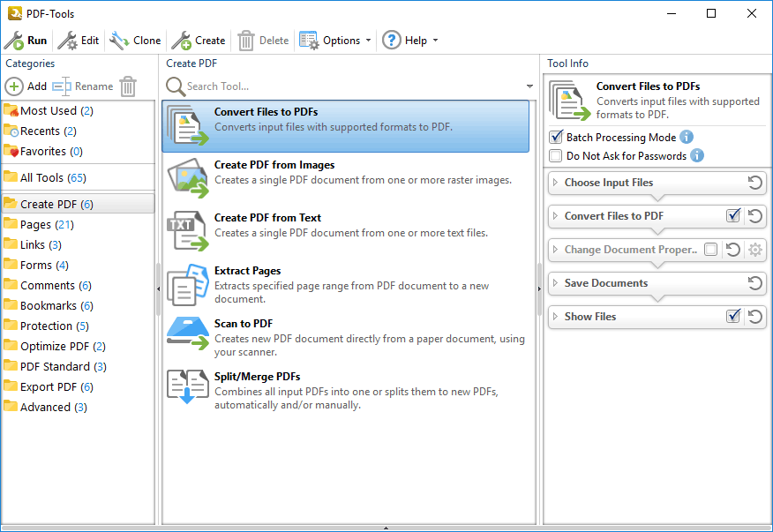Add a new category
Viewport: 773px width, 532px height.
[26, 86]
